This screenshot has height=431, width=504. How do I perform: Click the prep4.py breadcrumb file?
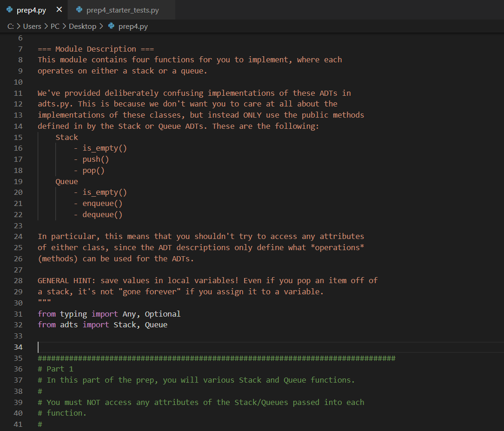(133, 27)
